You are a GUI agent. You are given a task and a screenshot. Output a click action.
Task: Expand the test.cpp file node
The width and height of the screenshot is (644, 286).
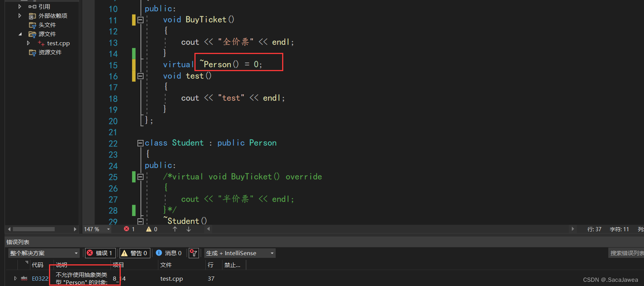click(28, 43)
